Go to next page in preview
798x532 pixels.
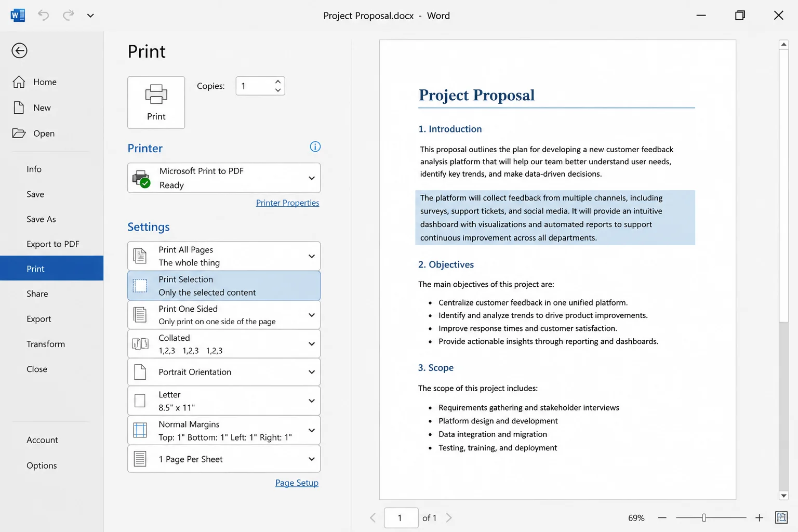[449, 517]
